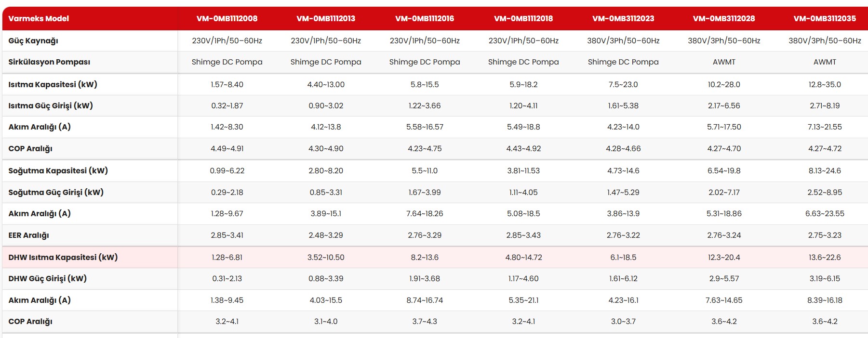Click the "Soğutma Güç Girişi (kW)" label
868x338 pixels.
(56, 193)
